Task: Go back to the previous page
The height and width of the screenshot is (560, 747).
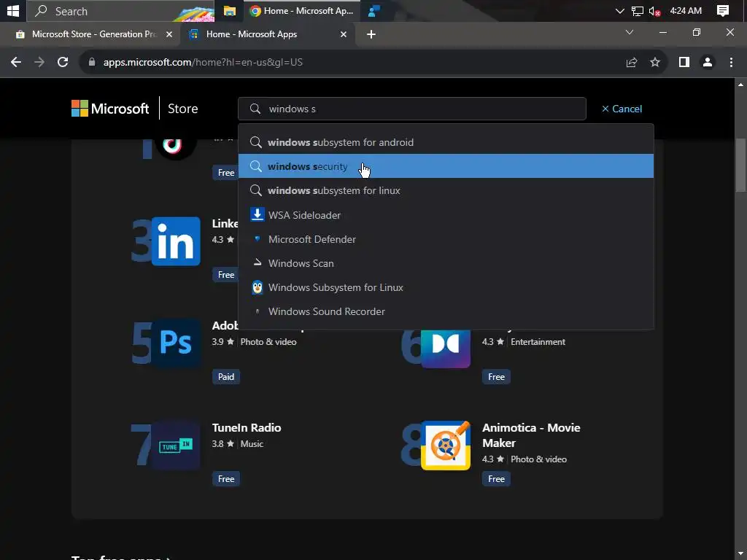Action: click(x=16, y=62)
